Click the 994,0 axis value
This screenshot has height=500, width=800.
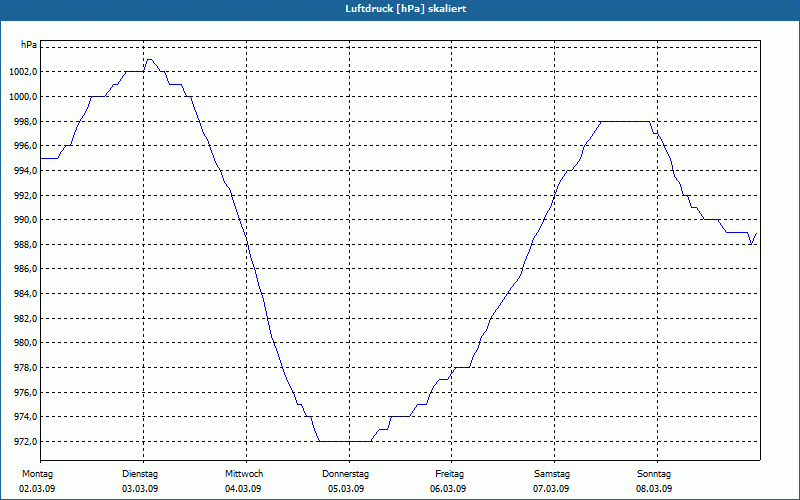point(26,170)
